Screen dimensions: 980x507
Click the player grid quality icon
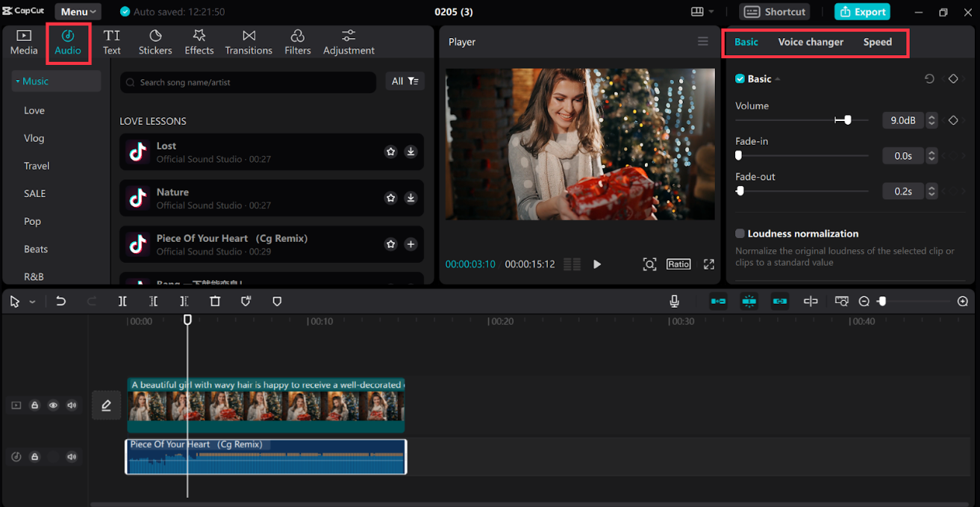(x=572, y=264)
